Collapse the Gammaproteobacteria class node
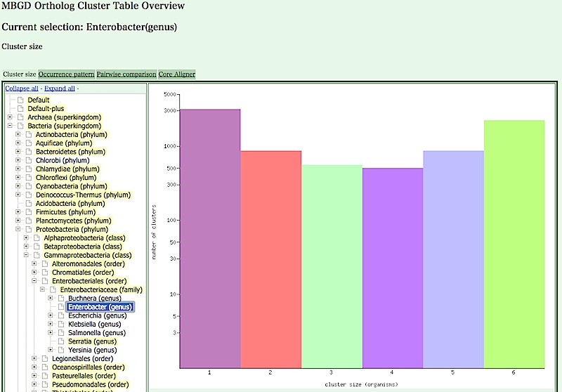This screenshot has width=562, height=392. (26, 255)
